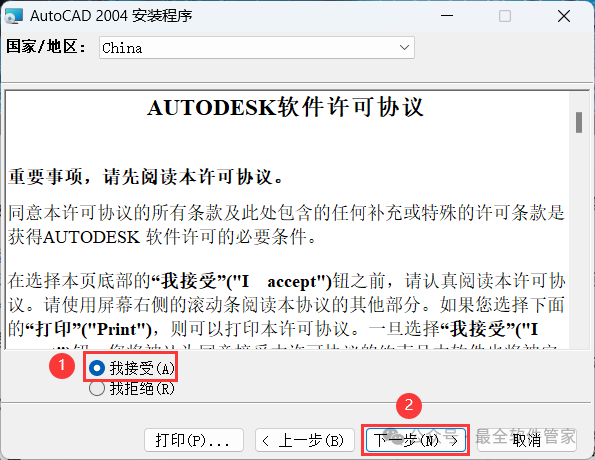Click the red step 2 marker circle
595x460 pixels.
pos(409,406)
